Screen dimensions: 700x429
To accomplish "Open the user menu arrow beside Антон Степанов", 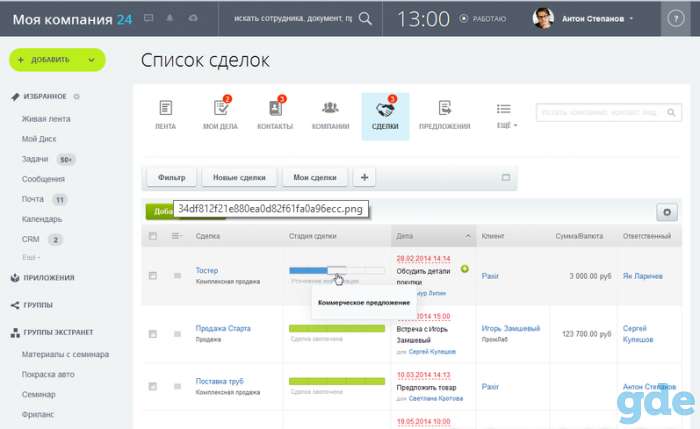I will (x=631, y=19).
